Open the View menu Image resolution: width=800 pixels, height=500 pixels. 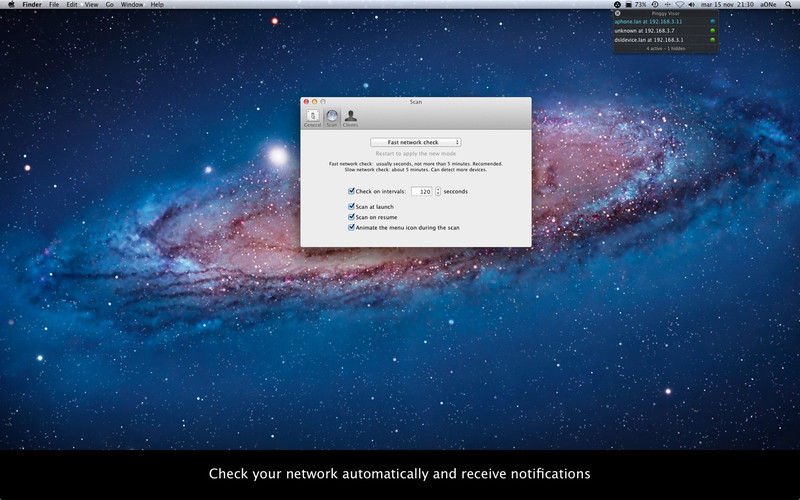coord(91,5)
